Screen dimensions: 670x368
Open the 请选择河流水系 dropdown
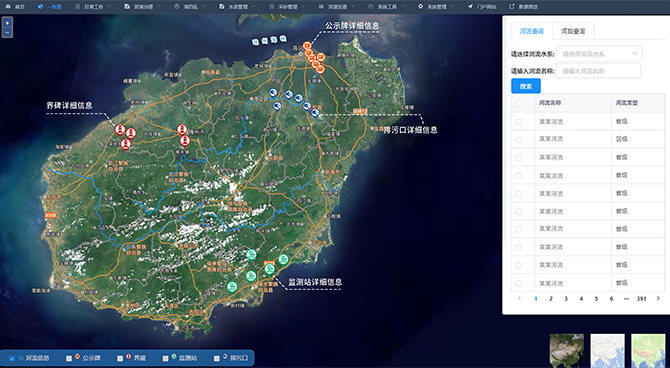pos(599,54)
